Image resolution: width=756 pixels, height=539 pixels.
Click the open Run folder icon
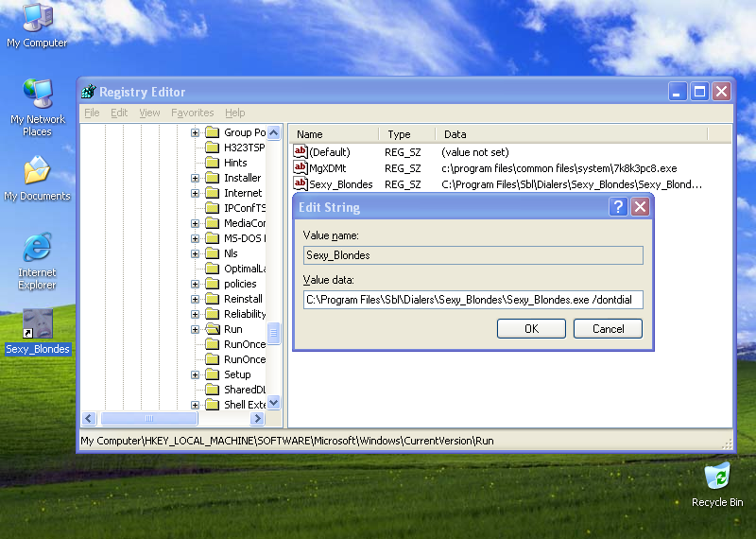pyautogui.click(x=212, y=329)
